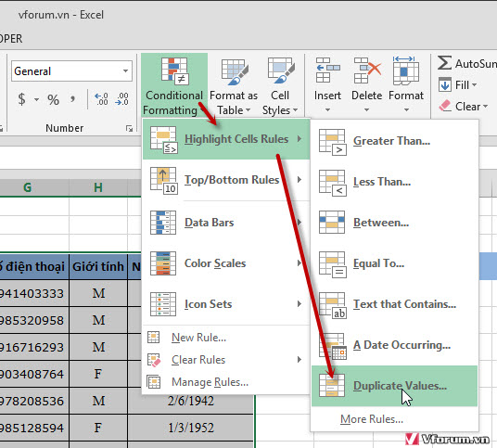Screen dimensions: 497x448
Task: Expand Icon Sets submenu arrow
Action: (x=299, y=304)
